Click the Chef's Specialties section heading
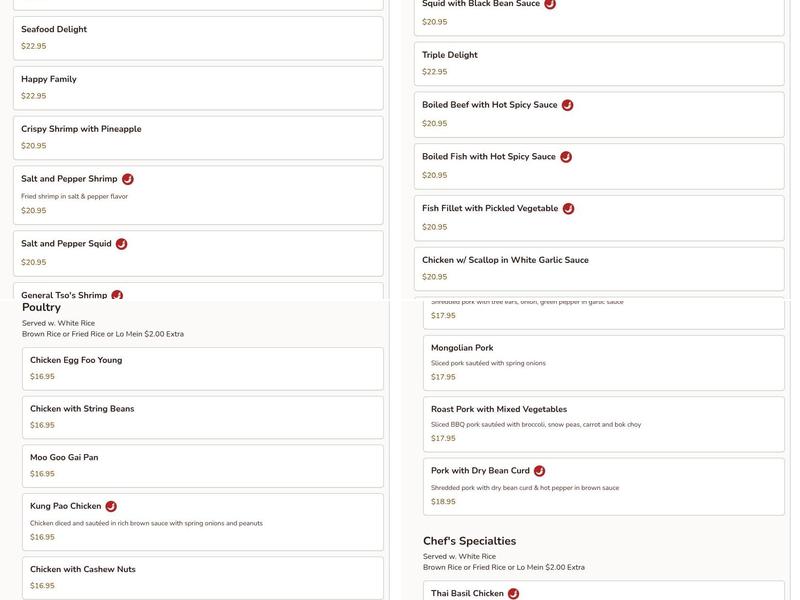Viewport: 800px width, 600px height. [469, 541]
